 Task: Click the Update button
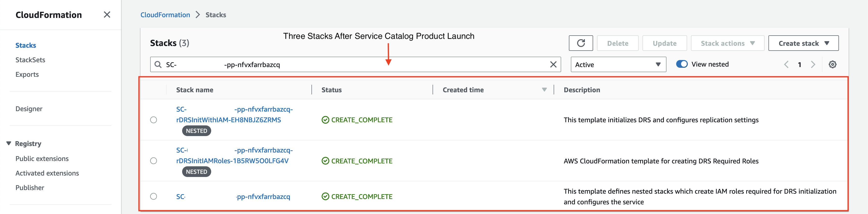[x=665, y=43]
